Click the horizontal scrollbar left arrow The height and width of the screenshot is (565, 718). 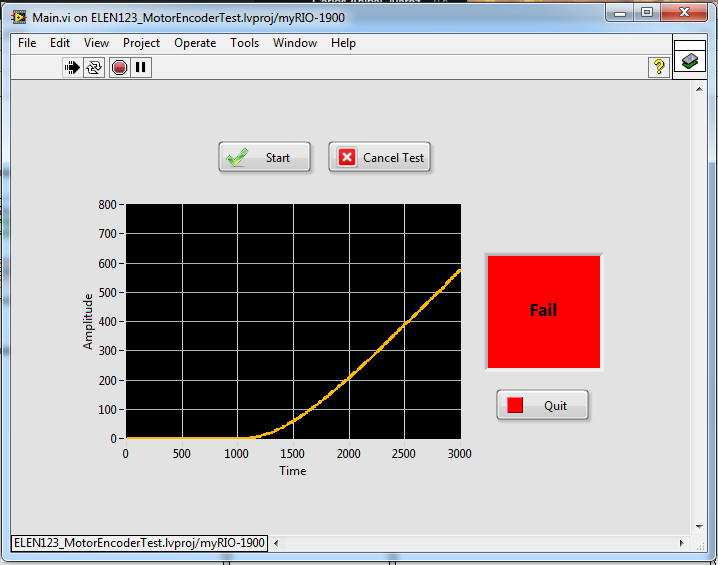pyautogui.click(x=276, y=543)
